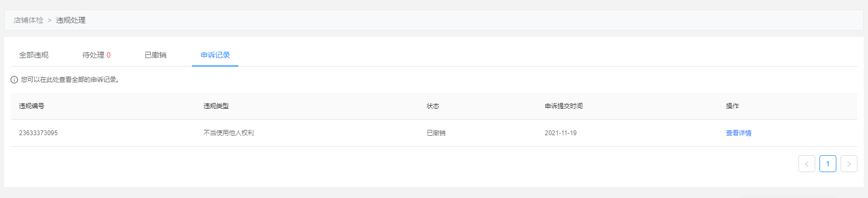Click the 状态 column header

click(433, 106)
